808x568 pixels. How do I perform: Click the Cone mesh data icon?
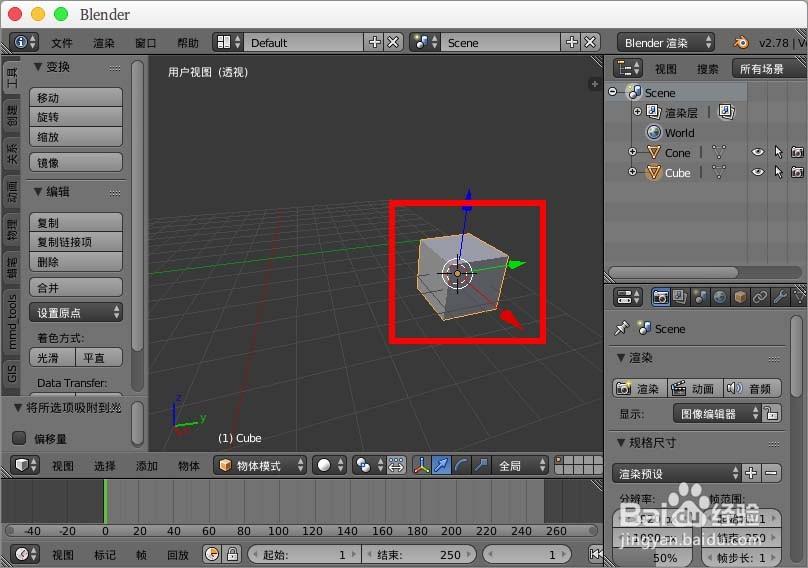[x=718, y=153]
